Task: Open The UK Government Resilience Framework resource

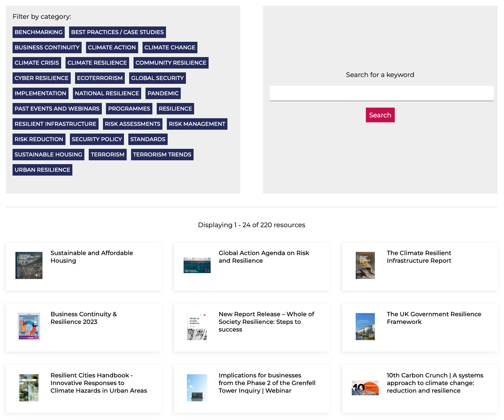Action: [434, 318]
